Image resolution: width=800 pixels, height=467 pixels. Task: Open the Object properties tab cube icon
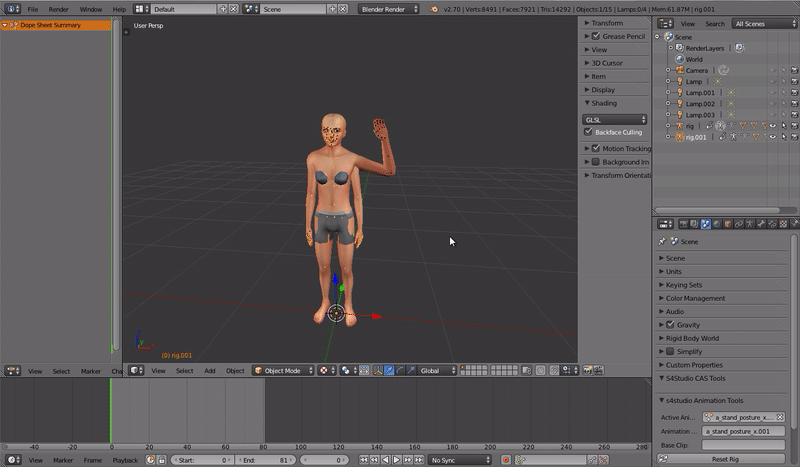[728, 224]
